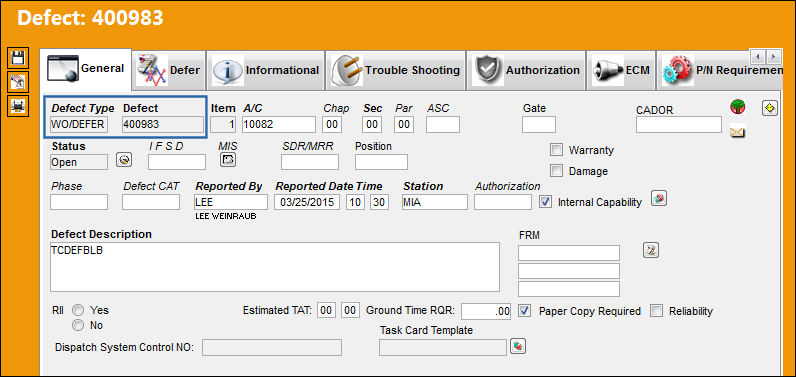Click the Defect Type field WO/DEFER
Viewport: 796px width, 377px height.
(79, 124)
